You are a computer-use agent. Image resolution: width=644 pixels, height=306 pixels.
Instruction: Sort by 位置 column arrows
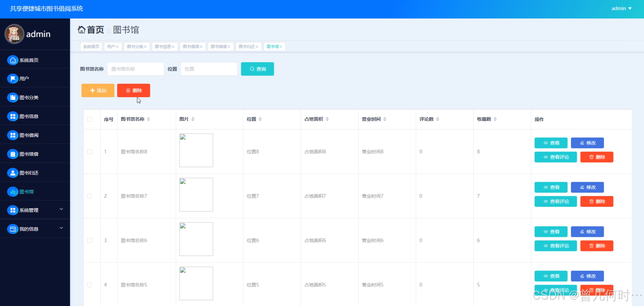(260, 119)
